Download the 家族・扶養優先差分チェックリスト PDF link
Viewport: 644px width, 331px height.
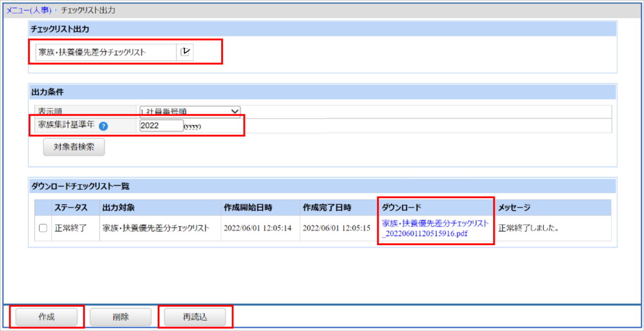point(435,228)
